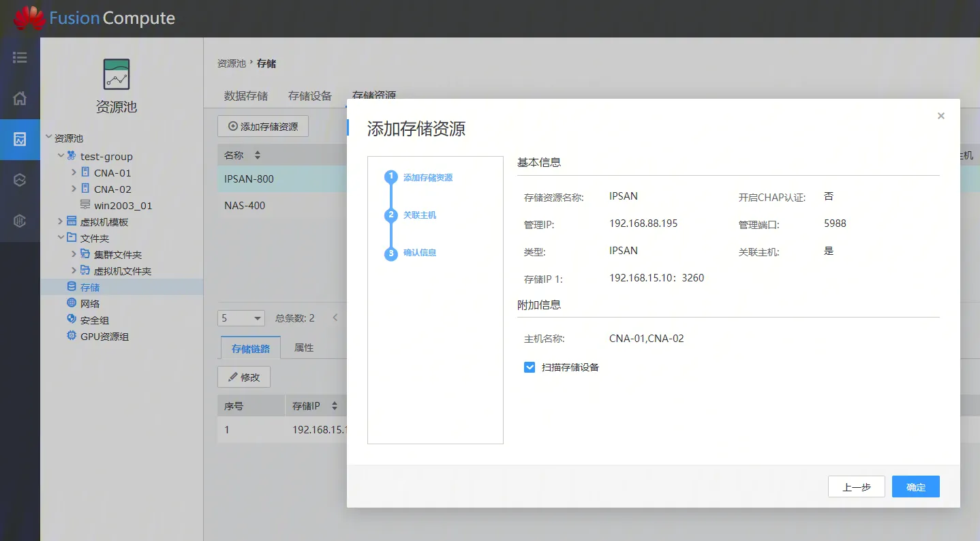Close the 添加存储资源 dialog
Viewport: 980px width, 541px height.
pos(940,116)
